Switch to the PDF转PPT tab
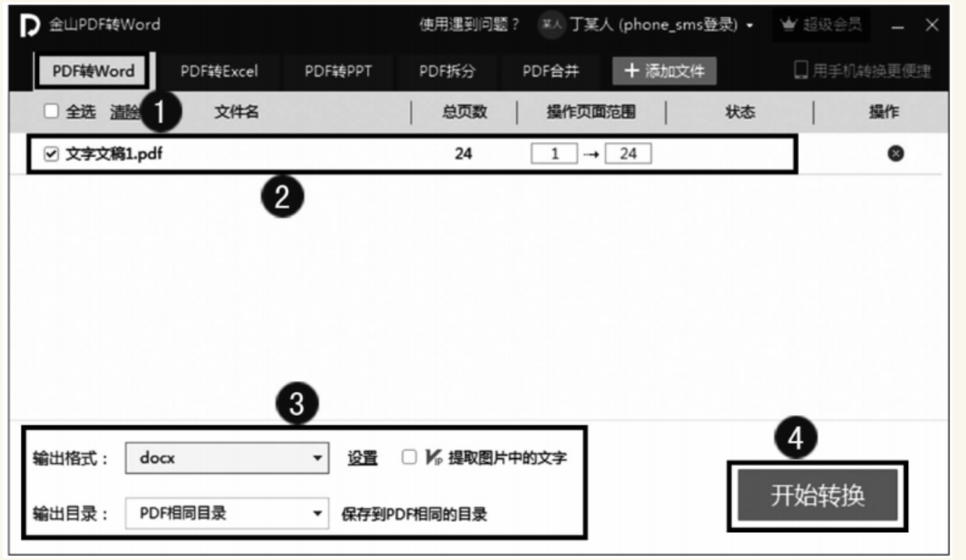966x560 pixels. (x=338, y=71)
